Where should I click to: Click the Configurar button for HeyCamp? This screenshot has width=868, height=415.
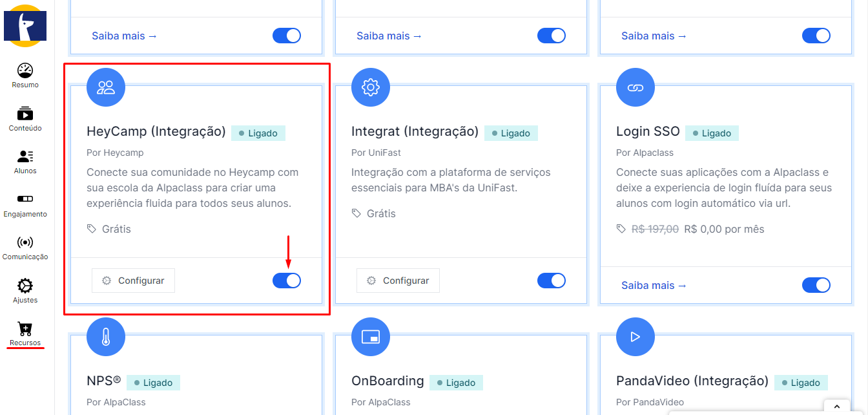tap(133, 281)
